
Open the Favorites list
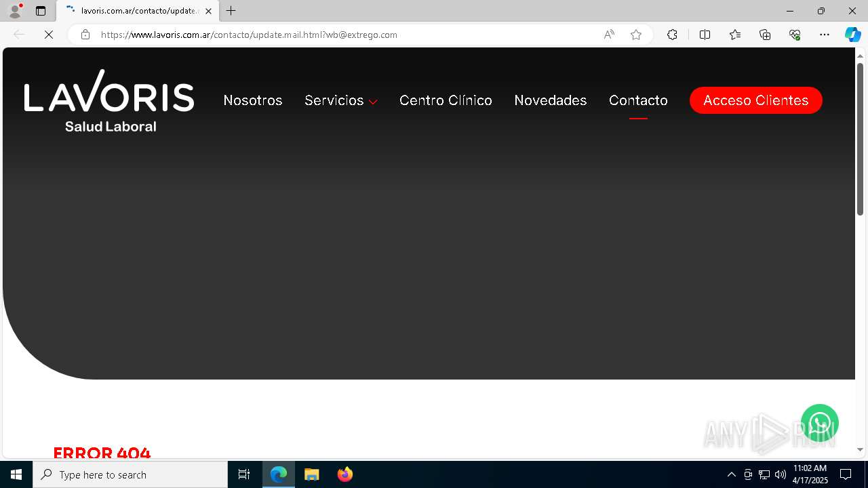(x=735, y=35)
